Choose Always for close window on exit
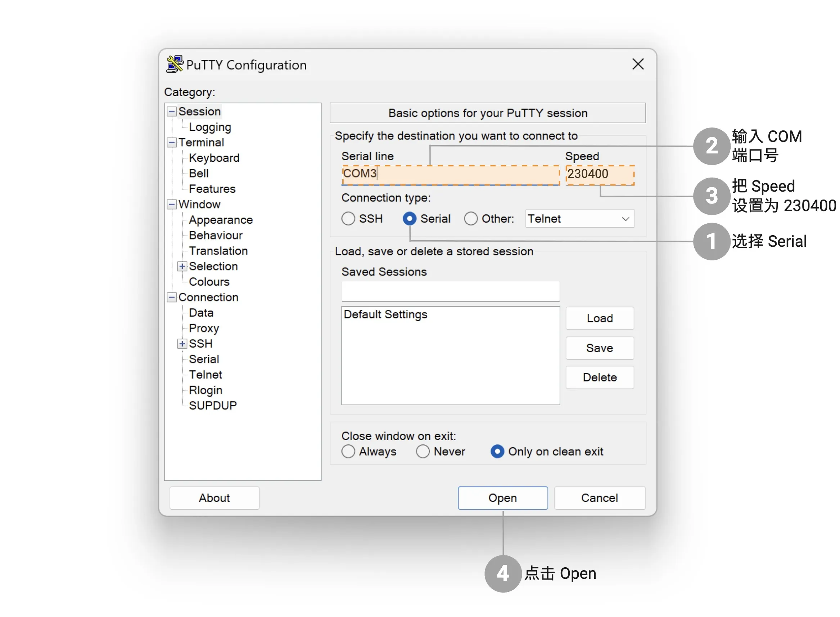 348,451
